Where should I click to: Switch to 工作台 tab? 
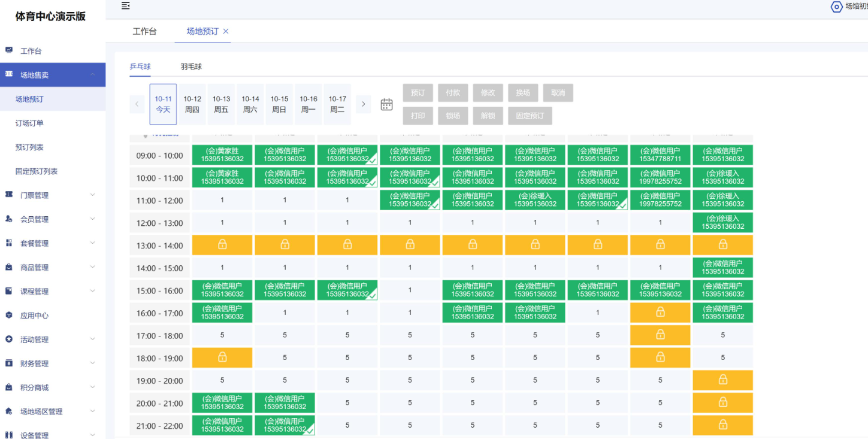[144, 31]
